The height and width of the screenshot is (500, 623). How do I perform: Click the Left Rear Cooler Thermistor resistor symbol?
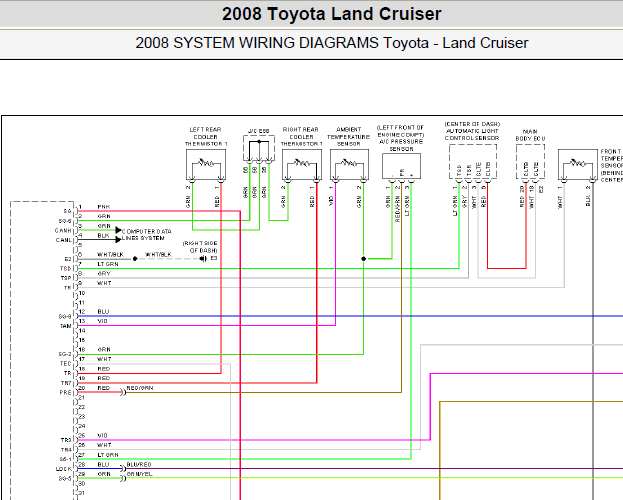pos(206,163)
